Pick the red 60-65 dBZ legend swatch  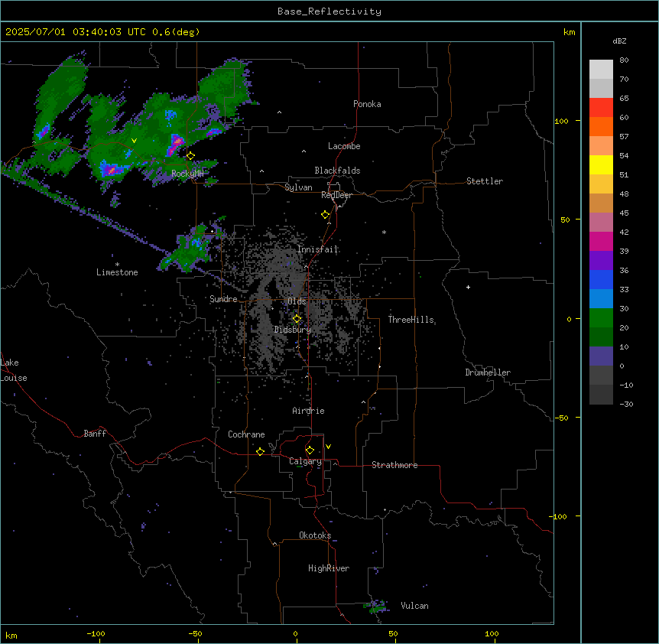(601, 108)
